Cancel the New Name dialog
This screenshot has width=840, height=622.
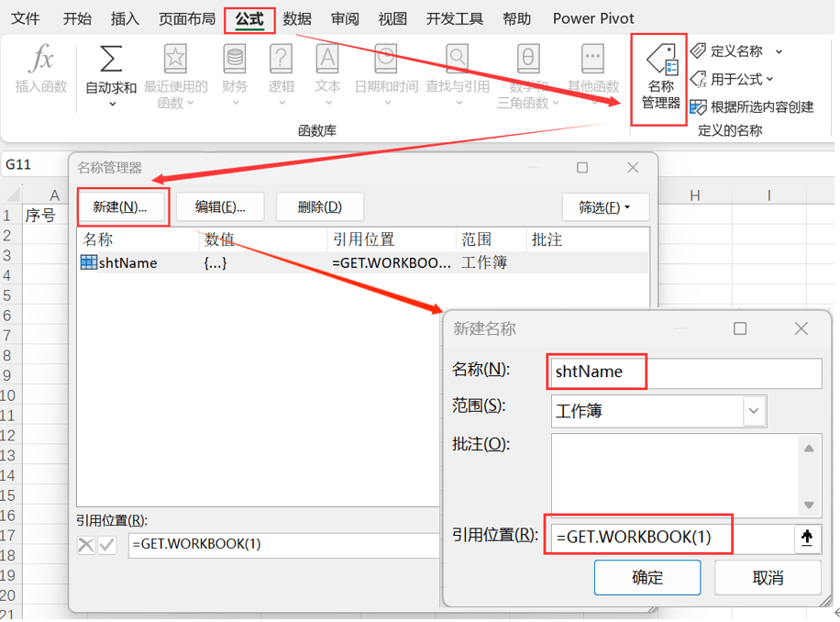click(x=768, y=578)
